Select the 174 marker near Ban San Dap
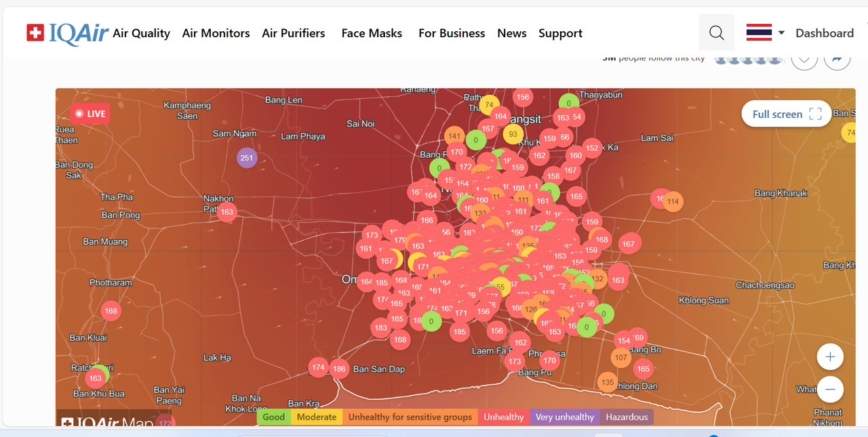The height and width of the screenshot is (437, 868). 318,367
